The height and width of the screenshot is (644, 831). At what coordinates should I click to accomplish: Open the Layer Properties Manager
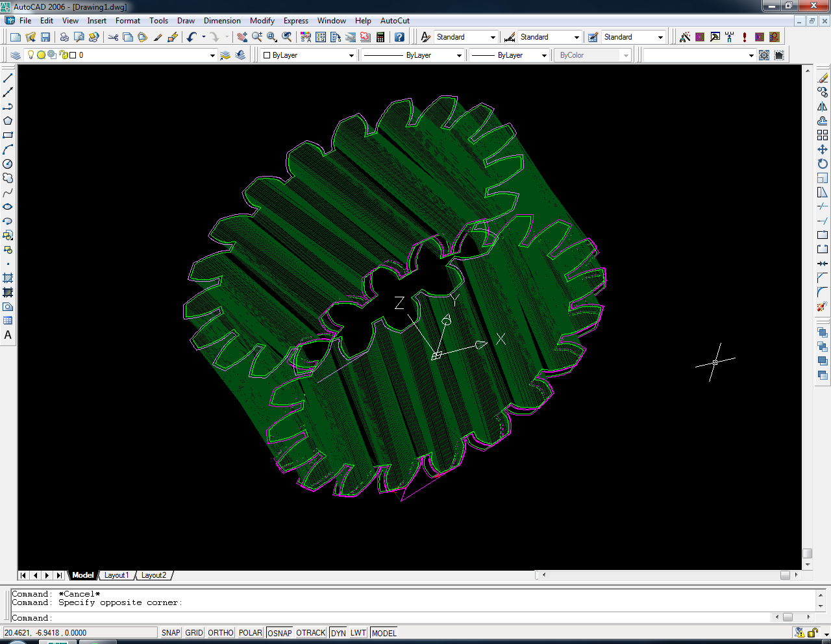tap(16, 55)
